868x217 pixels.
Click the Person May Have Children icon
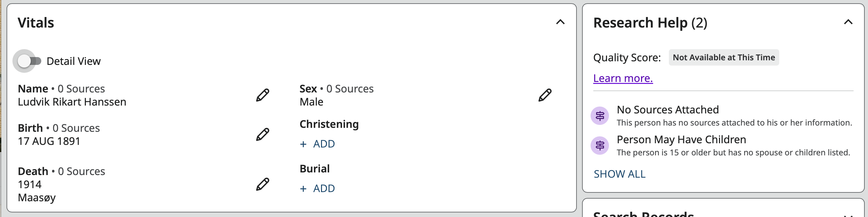[600, 146]
